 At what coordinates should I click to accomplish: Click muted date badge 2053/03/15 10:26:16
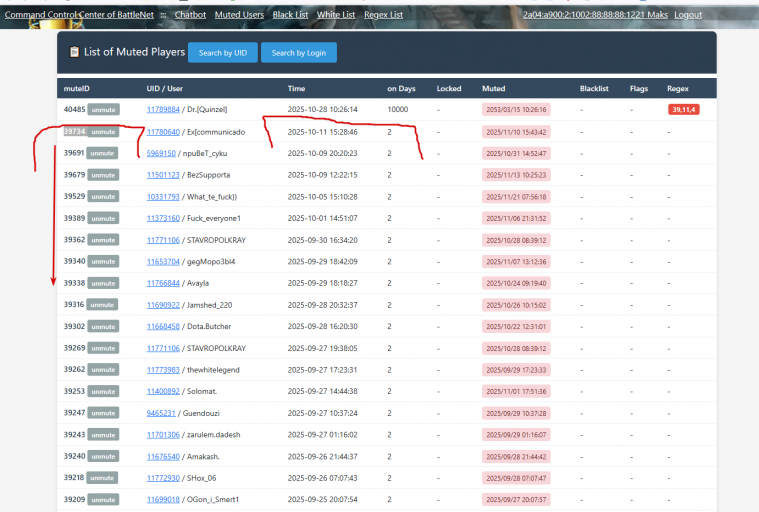tap(516, 110)
